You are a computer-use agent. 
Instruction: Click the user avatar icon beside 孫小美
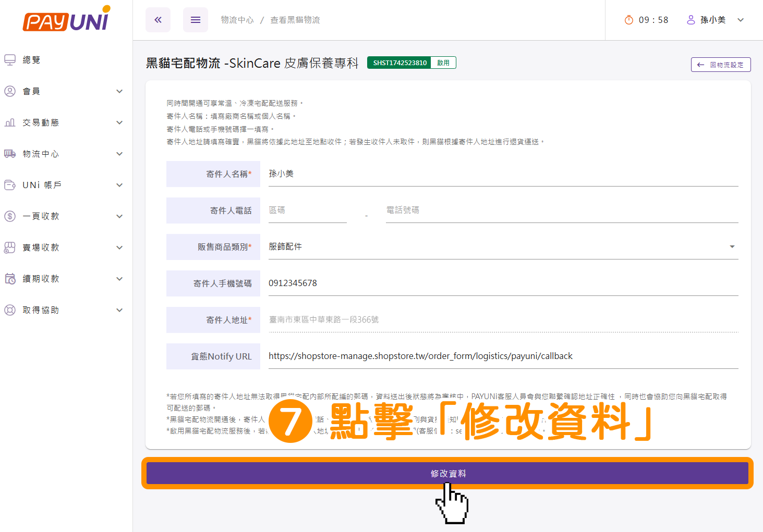(691, 20)
